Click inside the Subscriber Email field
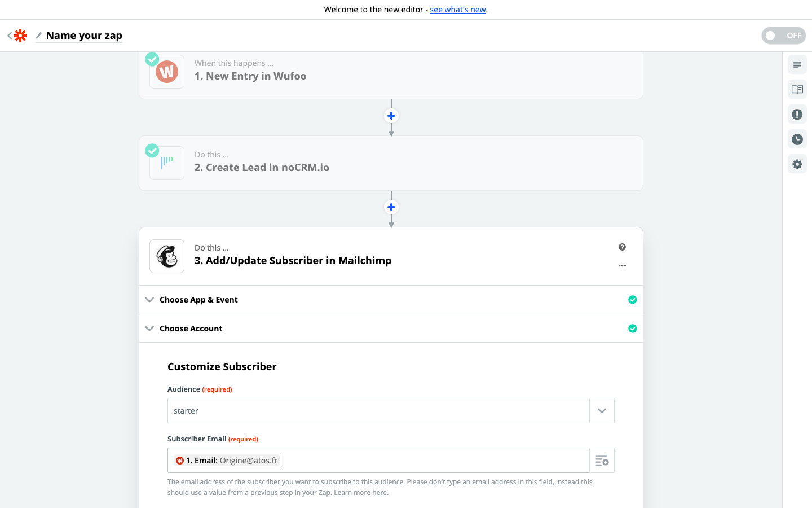 coord(429,461)
